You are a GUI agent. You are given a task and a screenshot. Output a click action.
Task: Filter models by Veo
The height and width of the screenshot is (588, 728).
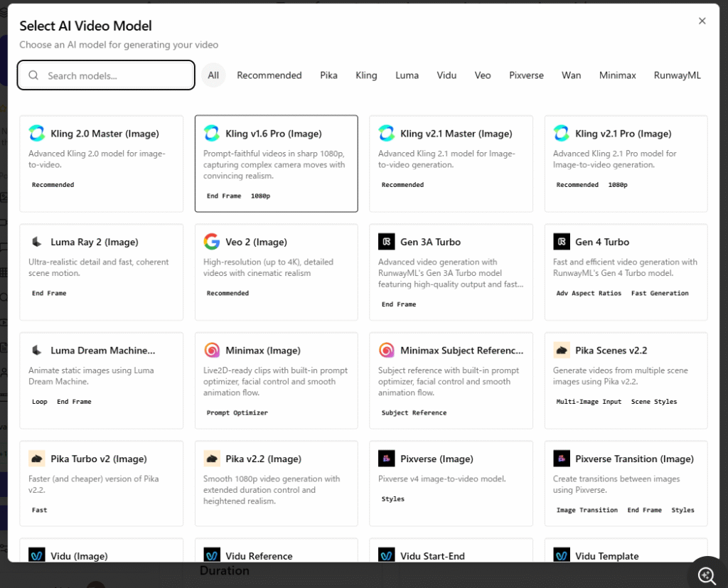click(483, 75)
